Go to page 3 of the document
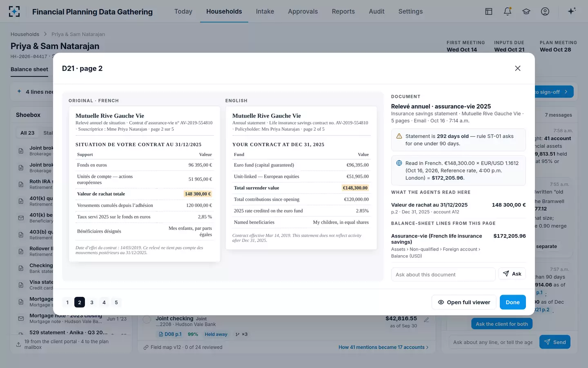This screenshot has height=368, width=588. (92, 302)
